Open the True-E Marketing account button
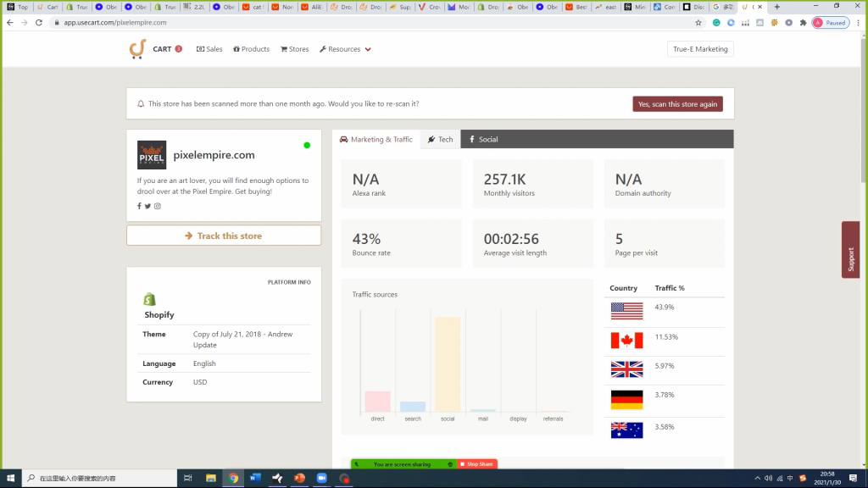Viewport: 868px width, 488px height. (700, 49)
